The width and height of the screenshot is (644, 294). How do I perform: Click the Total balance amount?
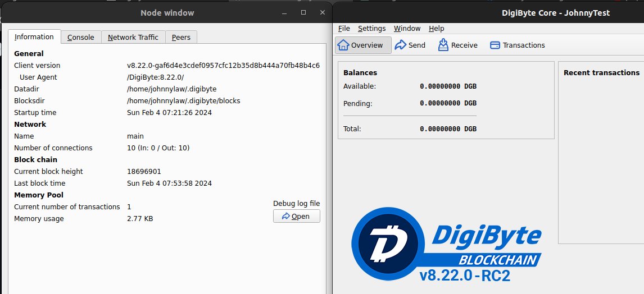coord(448,128)
